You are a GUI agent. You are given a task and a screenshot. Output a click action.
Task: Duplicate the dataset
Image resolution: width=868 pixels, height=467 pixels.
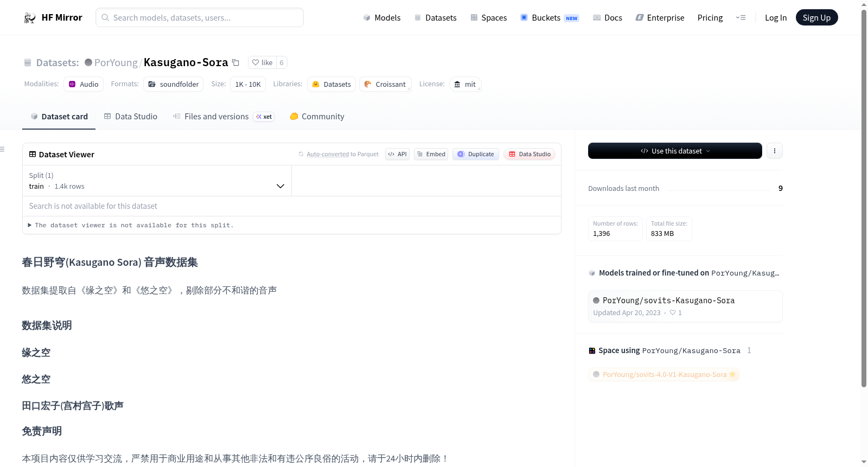(x=476, y=154)
